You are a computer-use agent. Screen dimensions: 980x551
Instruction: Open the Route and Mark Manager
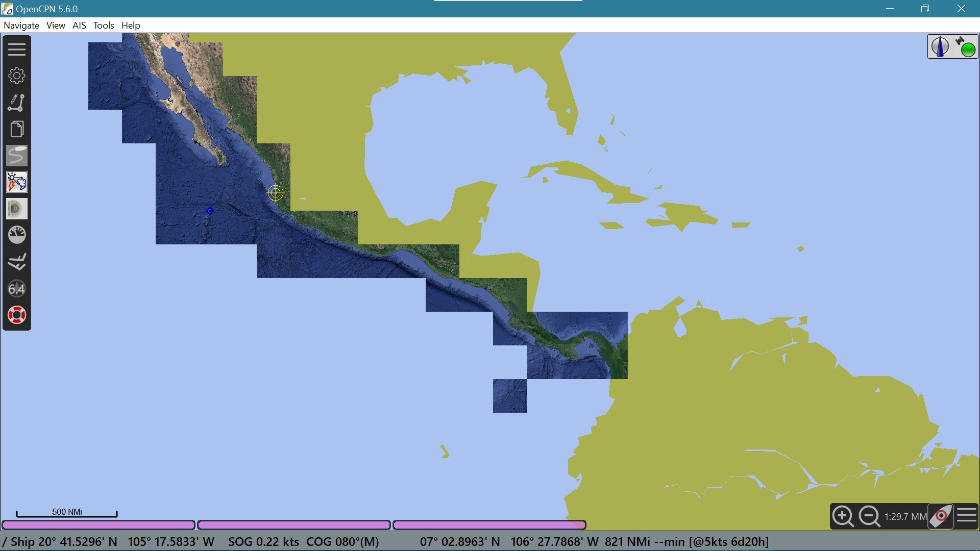(16, 129)
